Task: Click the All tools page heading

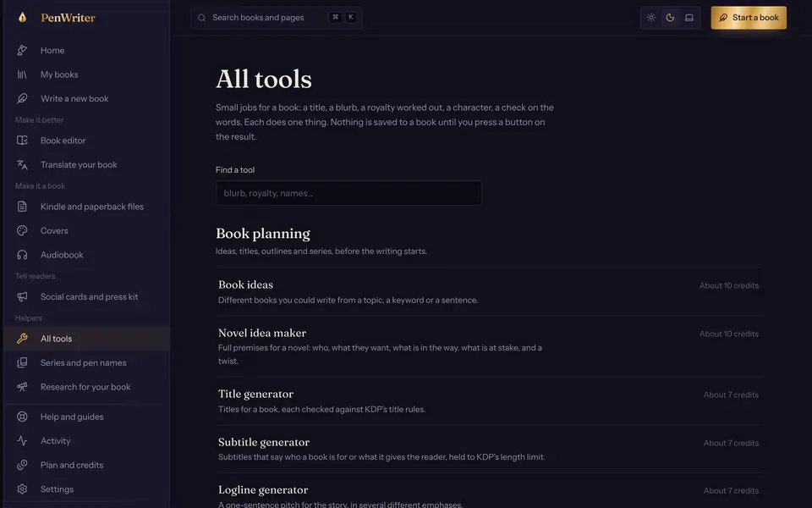Action: point(264,80)
